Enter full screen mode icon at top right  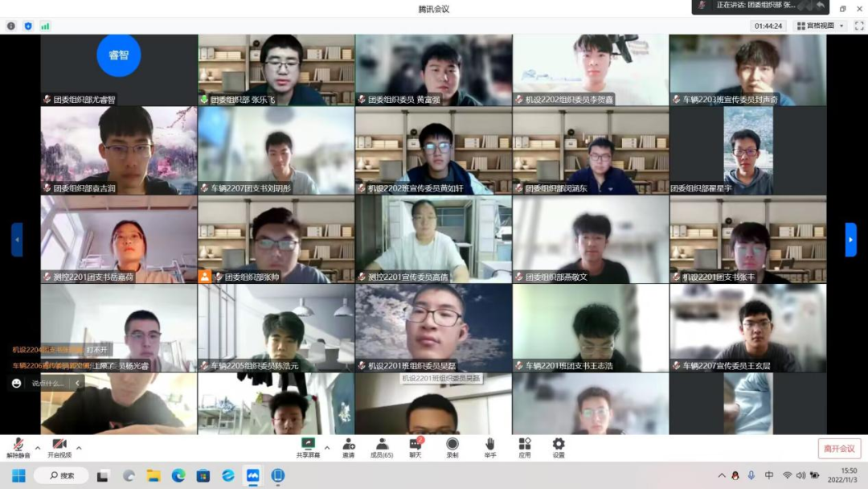click(x=858, y=26)
